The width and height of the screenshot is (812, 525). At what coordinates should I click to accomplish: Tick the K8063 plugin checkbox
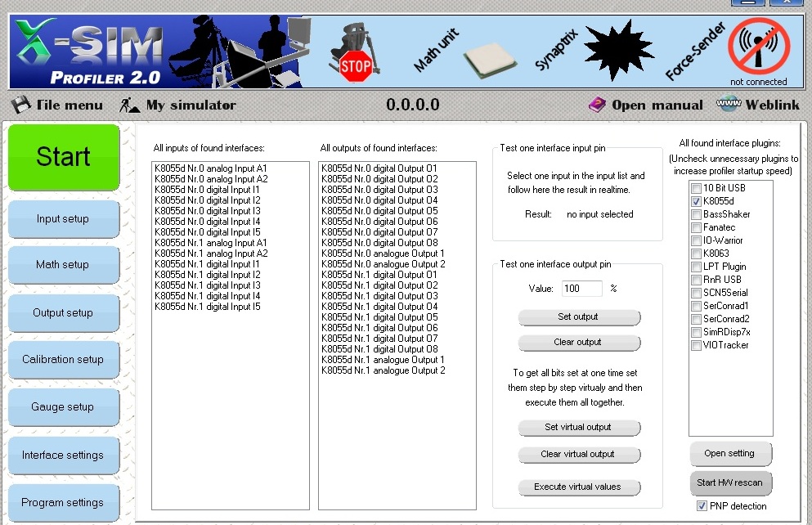tap(697, 254)
